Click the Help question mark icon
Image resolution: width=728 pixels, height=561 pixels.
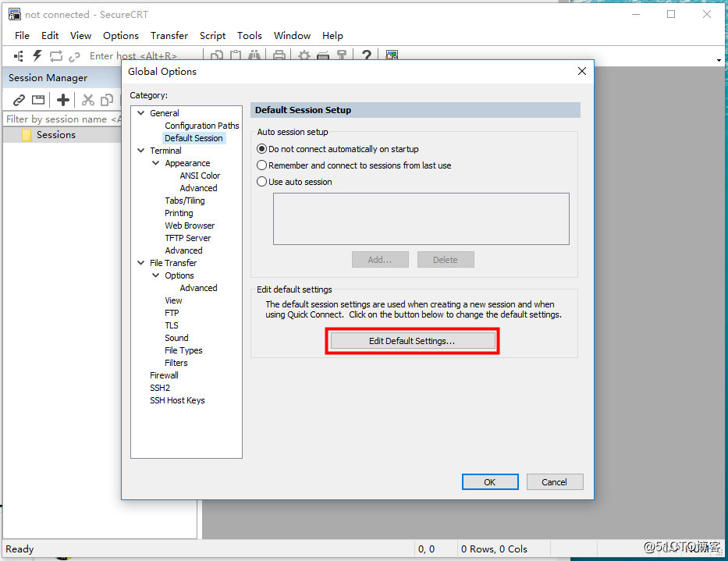point(366,55)
